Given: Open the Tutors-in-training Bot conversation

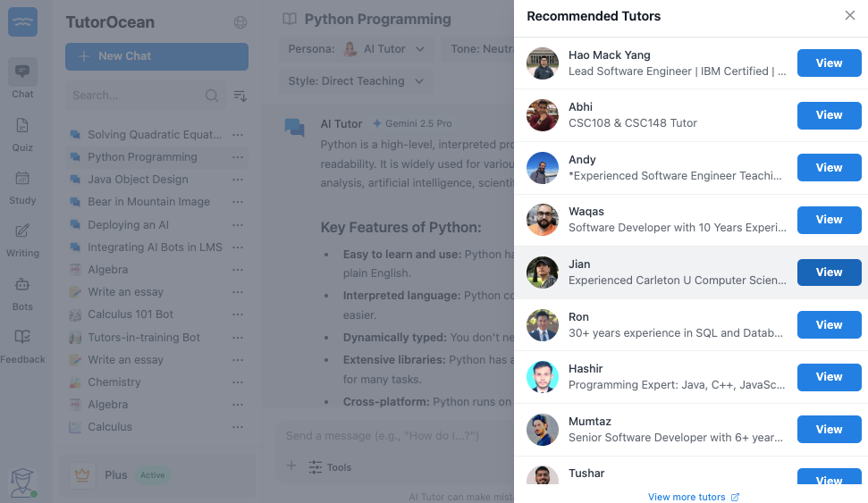Looking at the screenshot, I should pos(143,338).
